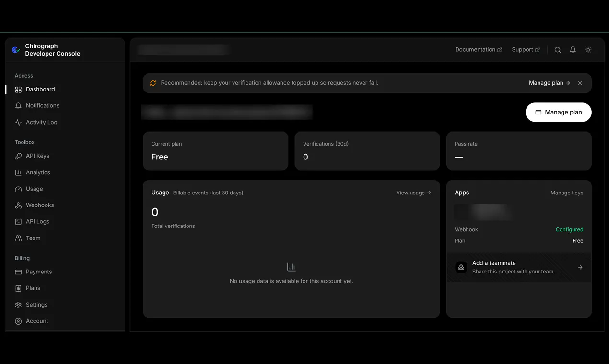Toggle light theme sun icon

[x=588, y=50]
